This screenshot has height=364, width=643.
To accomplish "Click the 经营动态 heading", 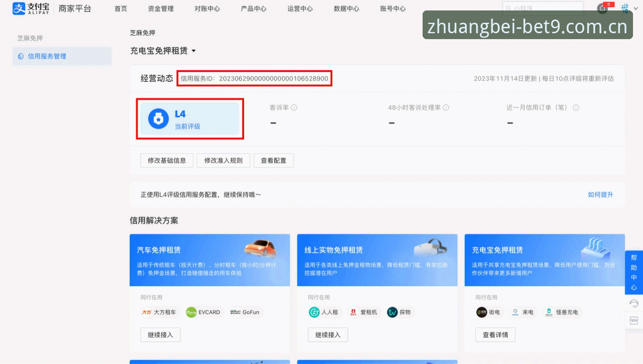I will (x=157, y=78).
